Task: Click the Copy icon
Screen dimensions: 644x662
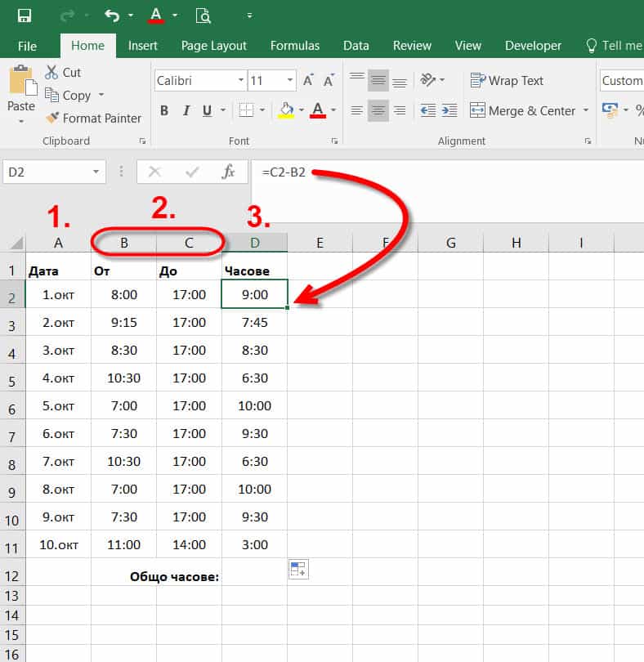Action: (51, 95)
